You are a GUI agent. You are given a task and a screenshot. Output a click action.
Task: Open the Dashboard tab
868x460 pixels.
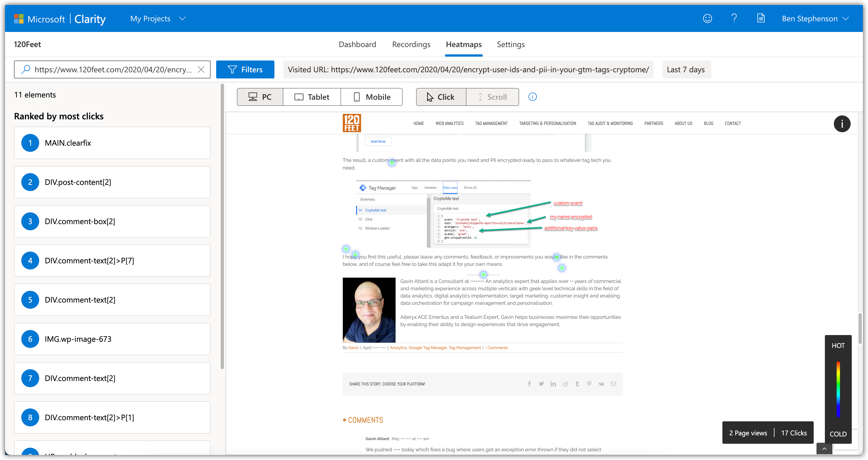(x=357, y=45)
